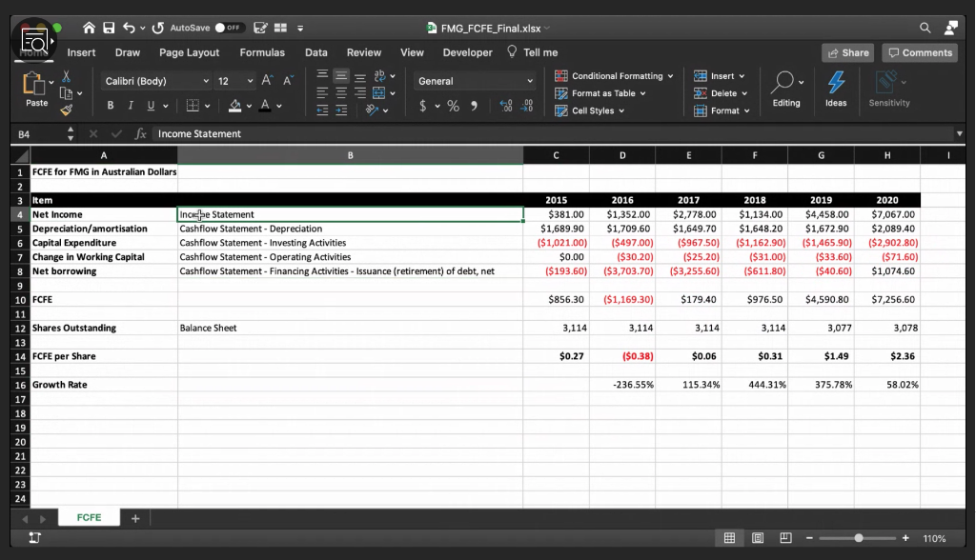The width and height of the screenshot is (976, 560).
Task: Click the Borders icon
Action: tap(193, 106)
